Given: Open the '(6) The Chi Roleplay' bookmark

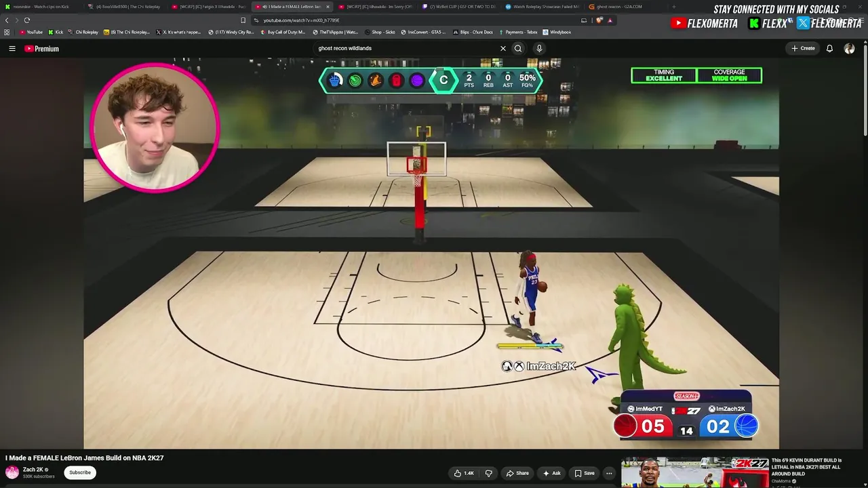Looking at the screenshot, I should coord(127,32).
